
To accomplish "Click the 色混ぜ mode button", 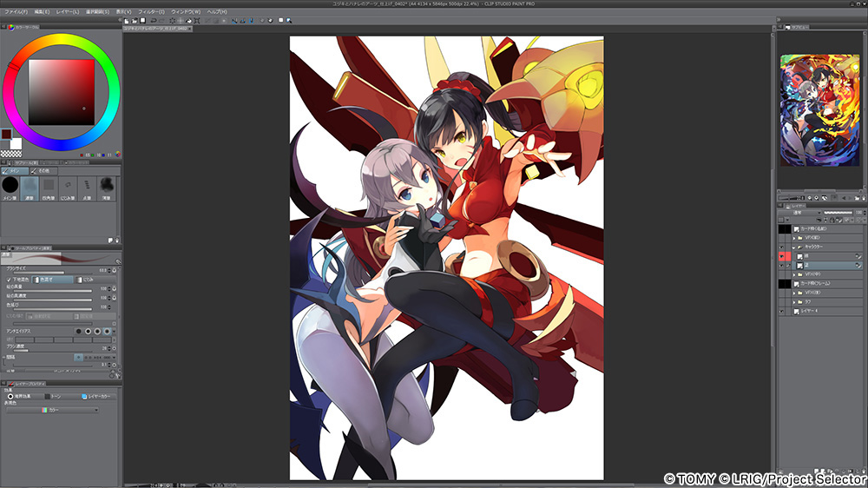I will coord(53,280).
